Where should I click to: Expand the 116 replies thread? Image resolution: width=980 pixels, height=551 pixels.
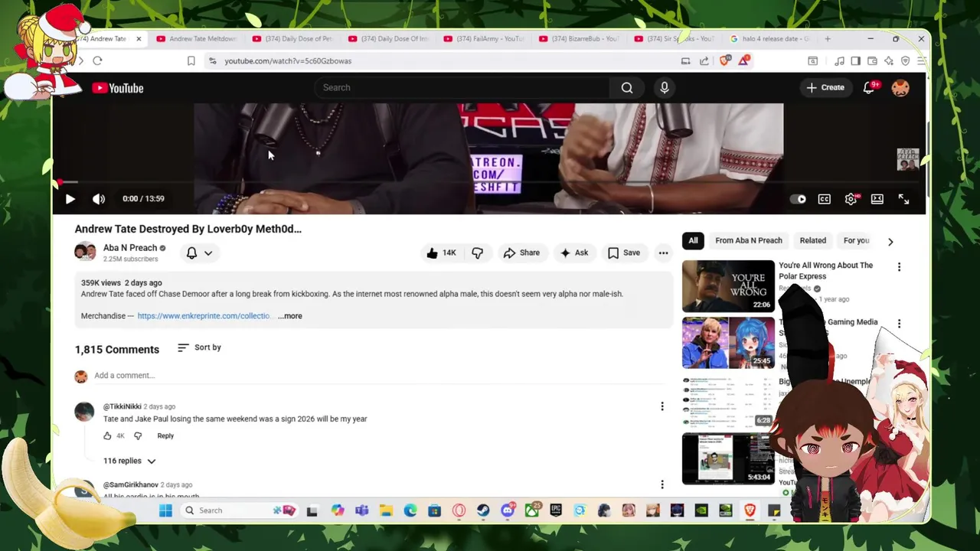(129, 461)
